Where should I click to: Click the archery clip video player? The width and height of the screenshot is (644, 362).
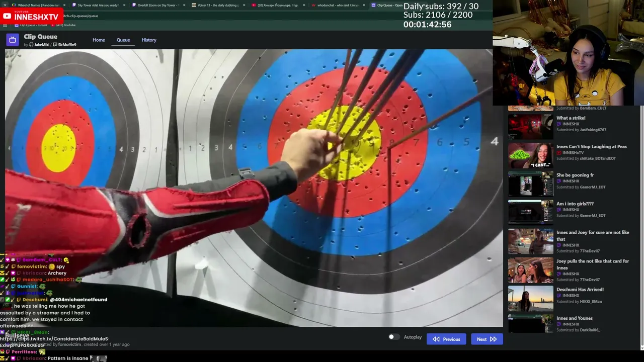(x=254, y=188)
